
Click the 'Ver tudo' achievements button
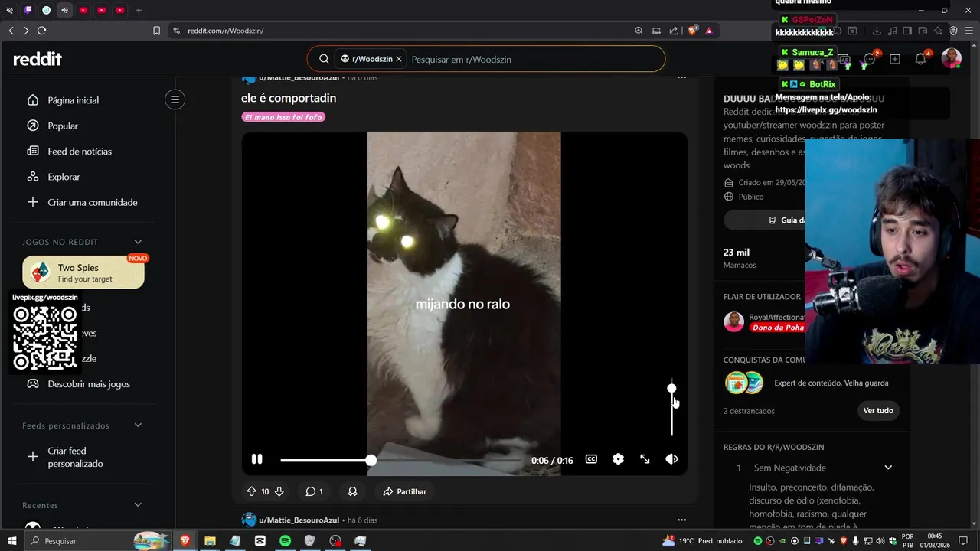[x=878, y=411]
